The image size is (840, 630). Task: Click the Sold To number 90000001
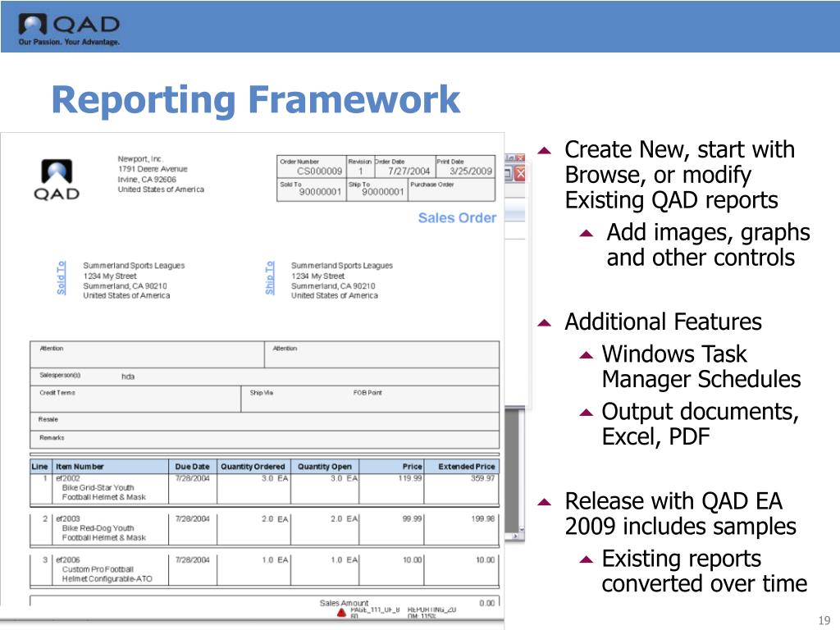pos(320,192)
